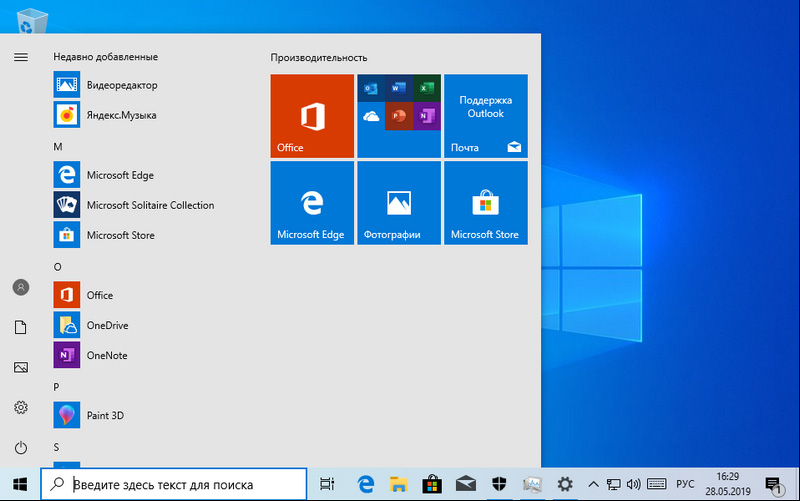Viewport: 800px width, 501px height.
Task: Open the Фотографии tile
Action: [x=399, y=203]
